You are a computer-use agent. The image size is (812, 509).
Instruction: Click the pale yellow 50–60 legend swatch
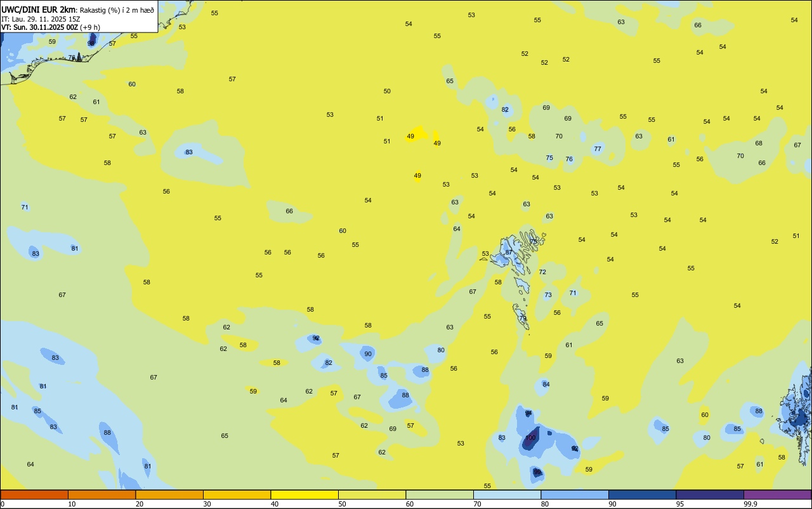tap(372, 494)
